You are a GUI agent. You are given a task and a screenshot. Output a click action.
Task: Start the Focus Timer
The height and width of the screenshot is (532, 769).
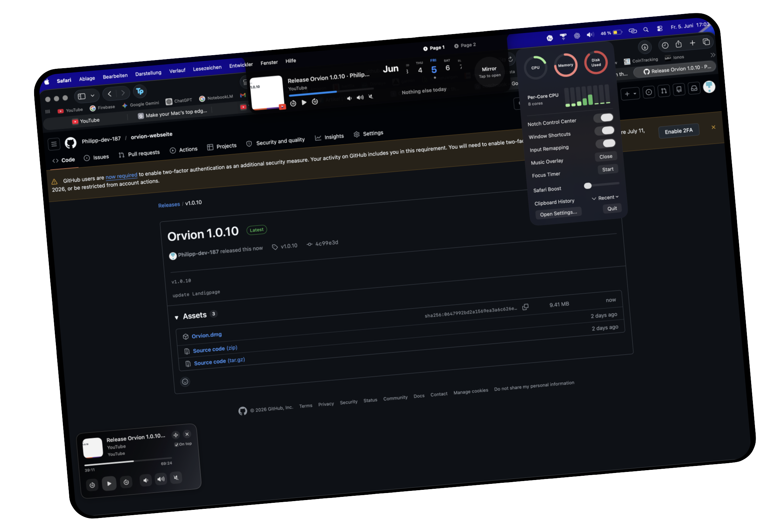point(608,169)
